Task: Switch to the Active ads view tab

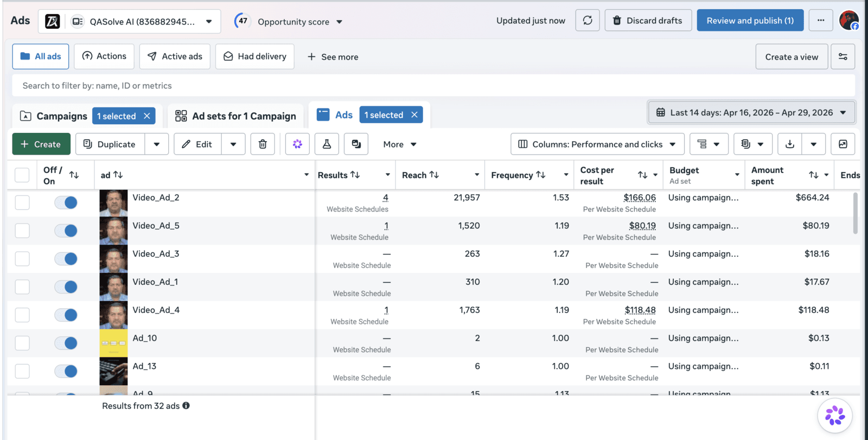Action: (x=175, y=56)
